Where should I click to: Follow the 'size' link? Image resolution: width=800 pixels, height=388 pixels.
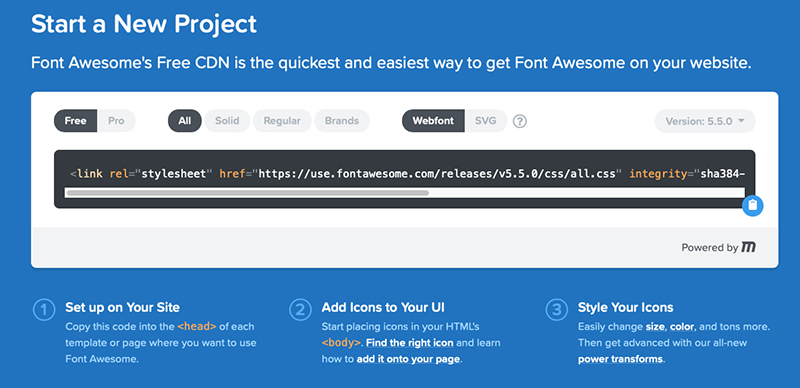655,326
